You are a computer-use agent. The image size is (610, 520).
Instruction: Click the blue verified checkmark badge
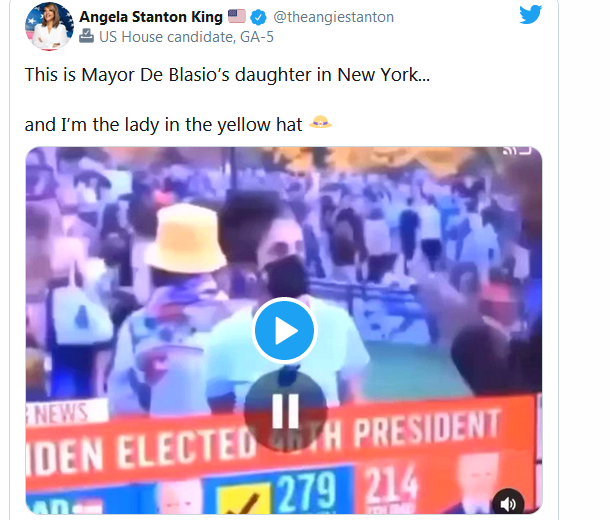coord(258,17)
